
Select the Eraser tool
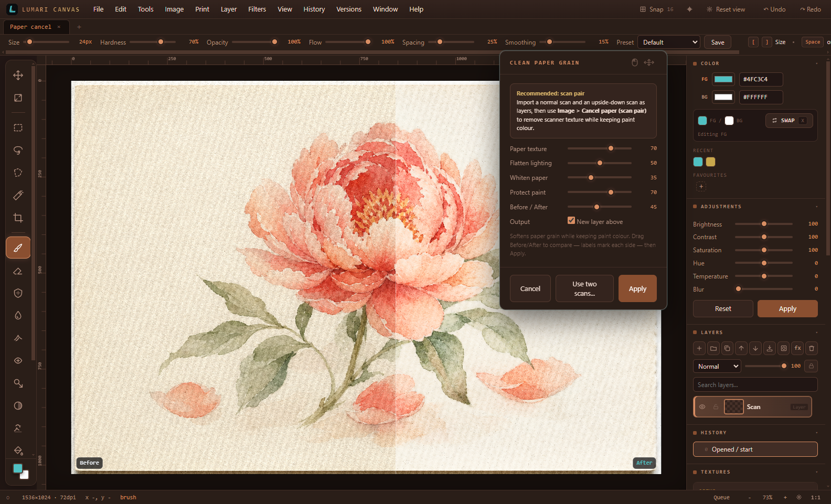coord(18,271)
